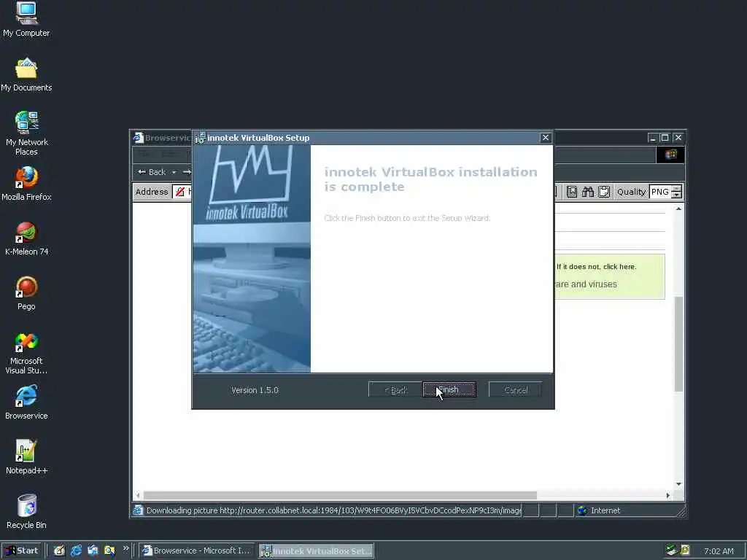Viewport: 747px width, 560px height.
Task: Click the Start button
Action: 22,551
